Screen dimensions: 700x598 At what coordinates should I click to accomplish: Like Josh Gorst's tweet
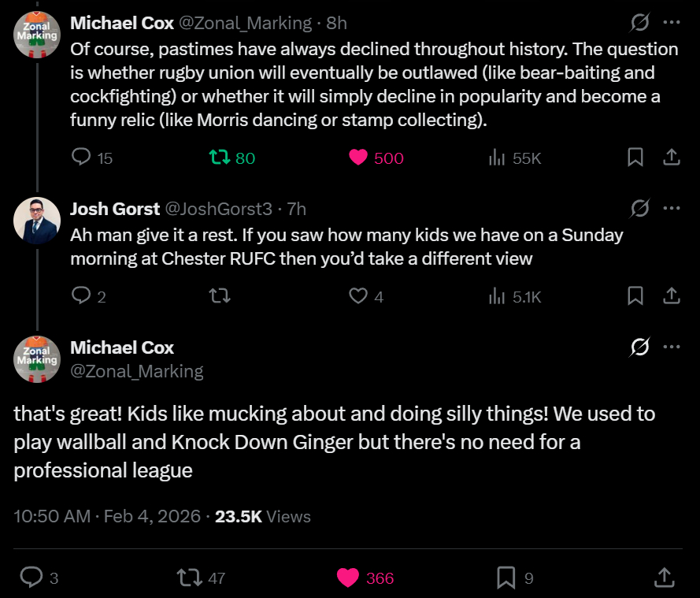tap(358, 296)
